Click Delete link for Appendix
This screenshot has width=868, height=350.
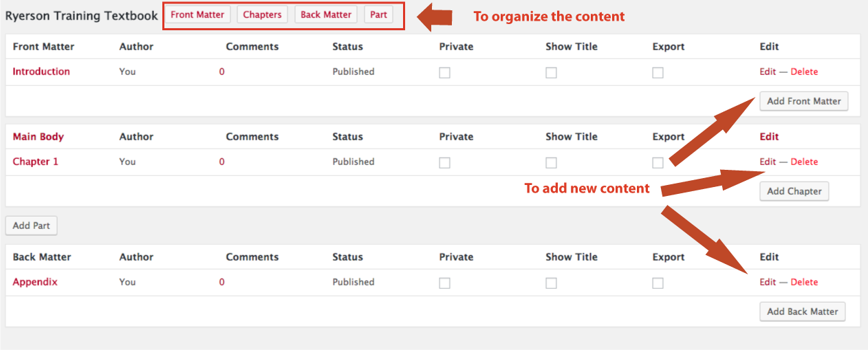click(x=804, y=282)
